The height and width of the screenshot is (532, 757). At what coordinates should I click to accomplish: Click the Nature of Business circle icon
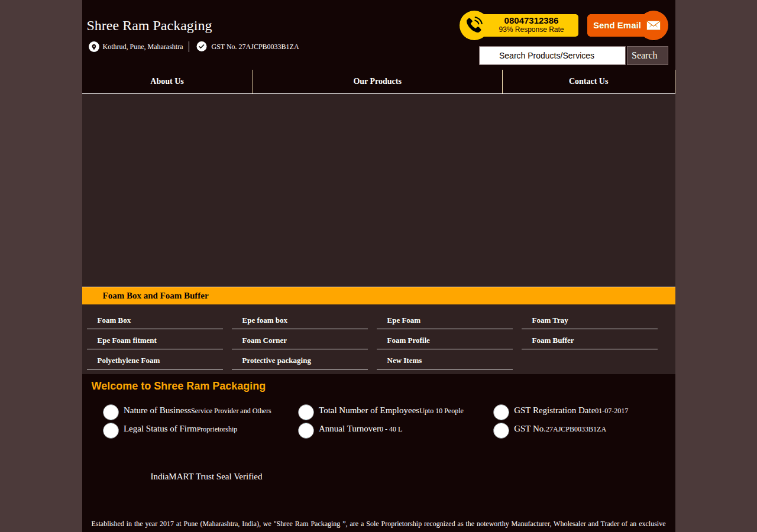pyautogui.click(x=111, y=413)
